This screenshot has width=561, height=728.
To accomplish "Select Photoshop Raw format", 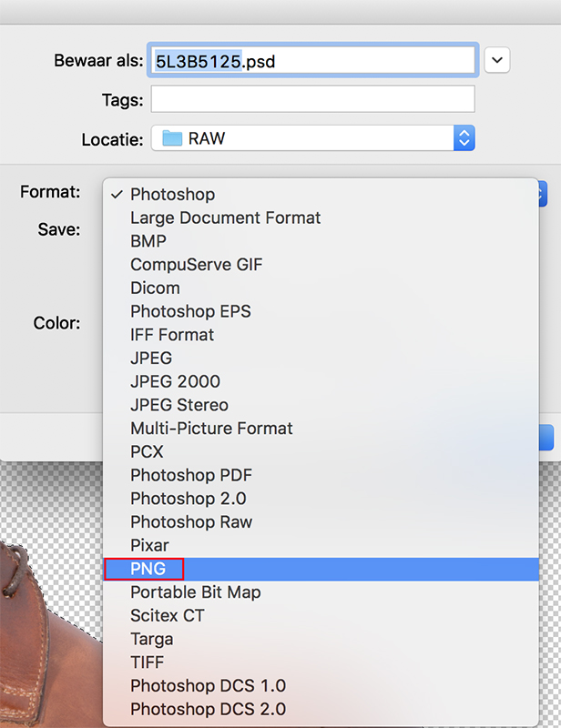I will (321, 521).
